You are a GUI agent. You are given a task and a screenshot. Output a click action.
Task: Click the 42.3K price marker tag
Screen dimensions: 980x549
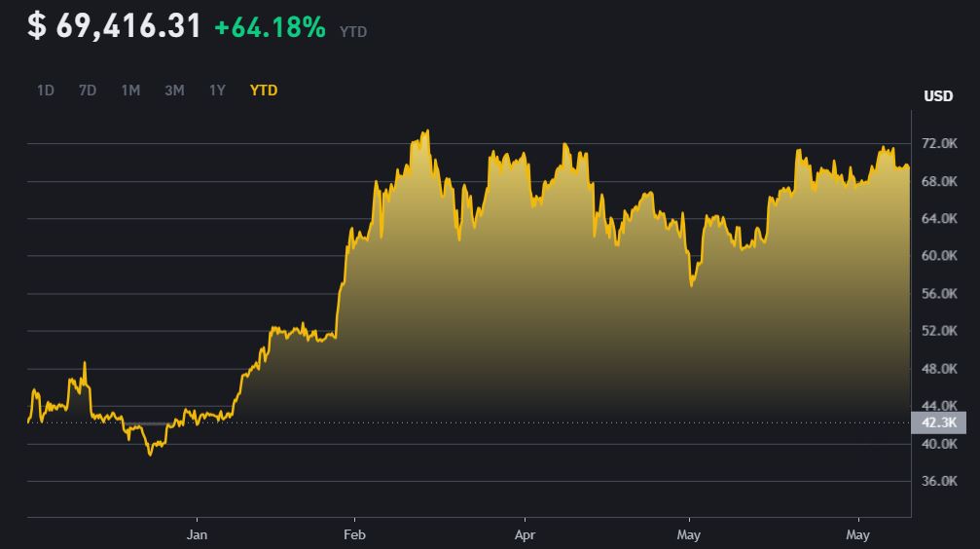[939, 422]
